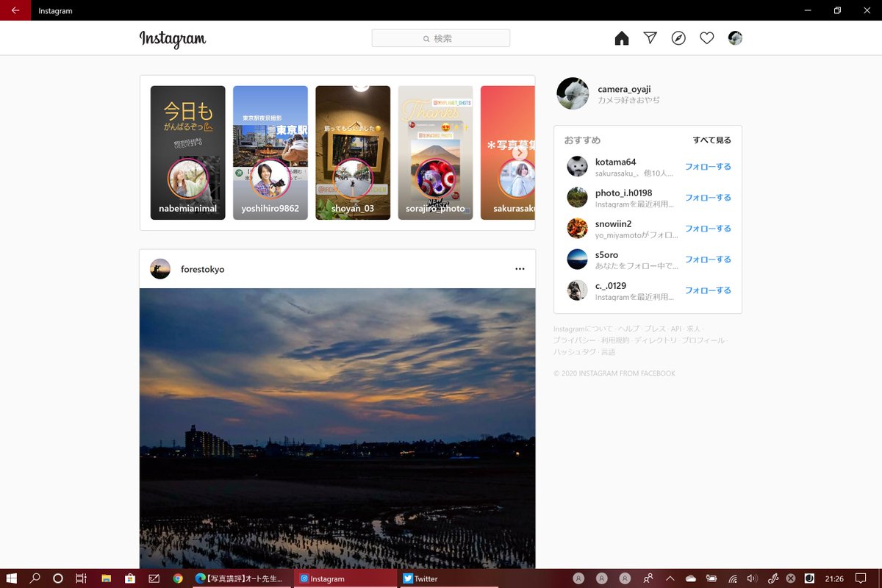Open s5oro username in suggestions
This screenshot has height=588, width=882.
click(606, 254)
